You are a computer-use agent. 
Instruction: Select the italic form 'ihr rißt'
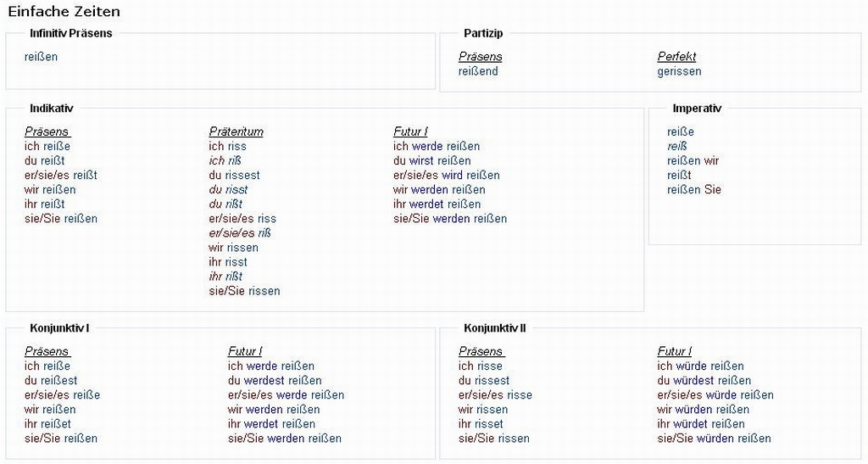pos(225,276)
